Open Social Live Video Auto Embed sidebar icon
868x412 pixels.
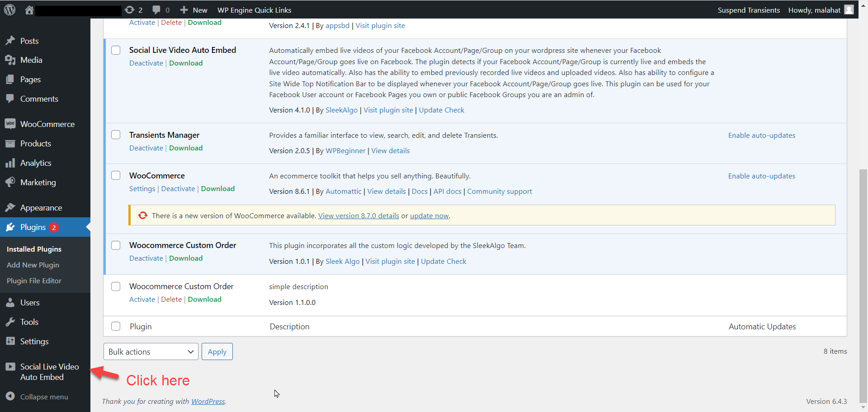click(x=10, y=367)
